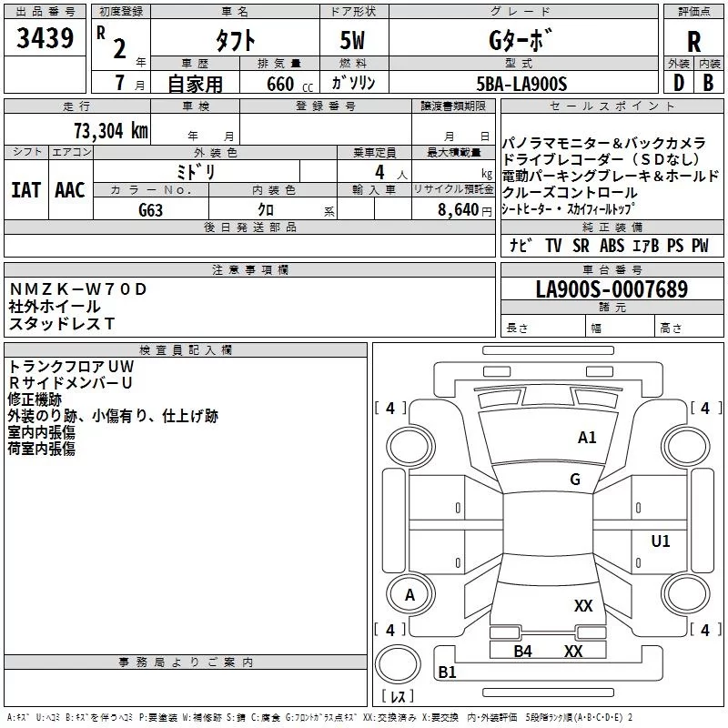Click the overall evaluation score R
This screenshot has width=728, height=728.
pyautogui.click(x=693, y=42)
